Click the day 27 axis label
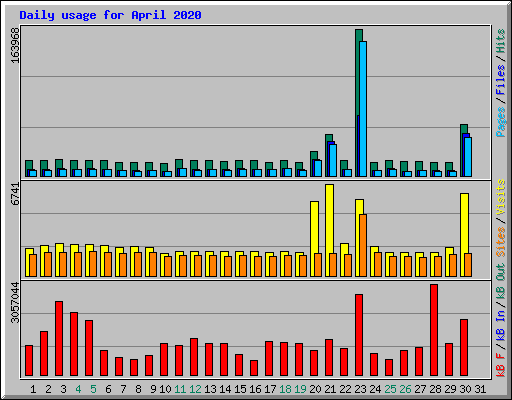Screen dimensions: 512x400 coord(420,389)
